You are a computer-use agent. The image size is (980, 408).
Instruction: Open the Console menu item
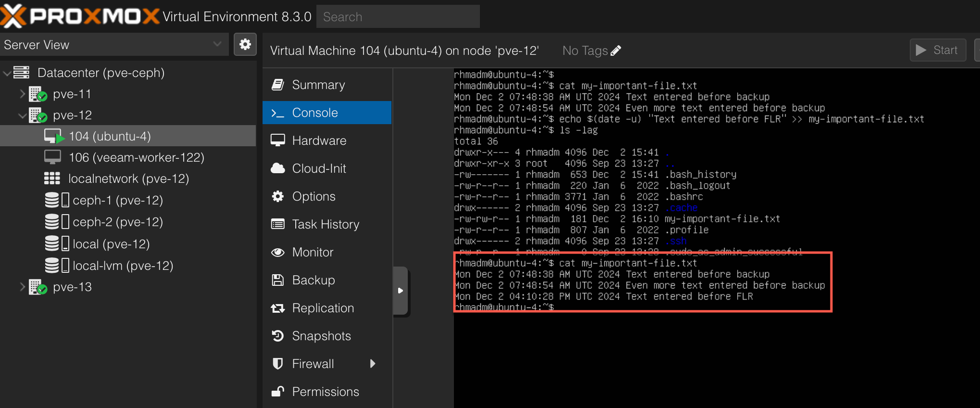coord(327,113)
